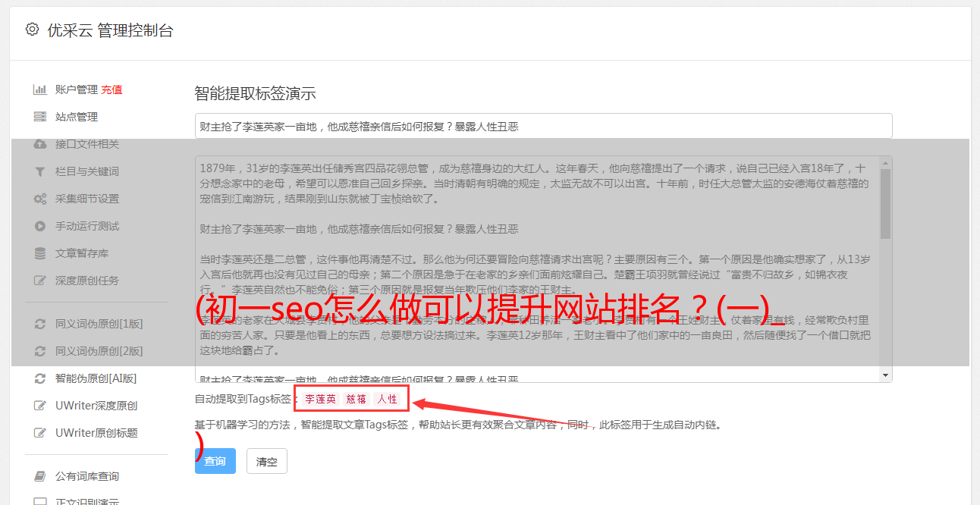Open the book icon for 公有词库查询

[x=40, y=476]
